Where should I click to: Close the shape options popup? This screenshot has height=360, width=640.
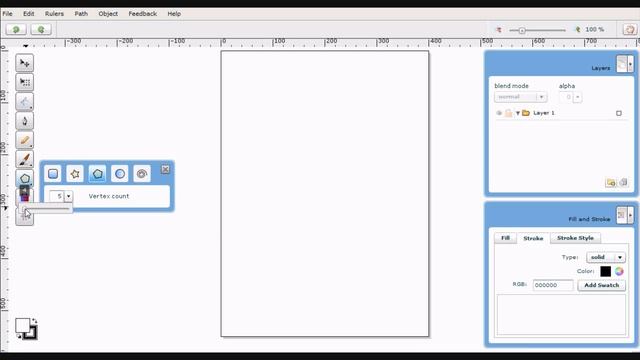point(165,169)
